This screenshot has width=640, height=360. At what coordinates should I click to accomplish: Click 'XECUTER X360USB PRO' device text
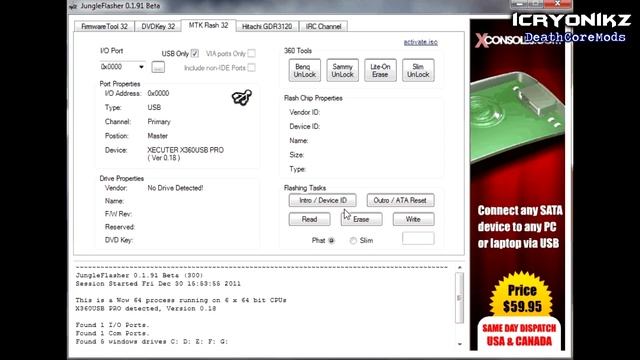click(185, 150)
